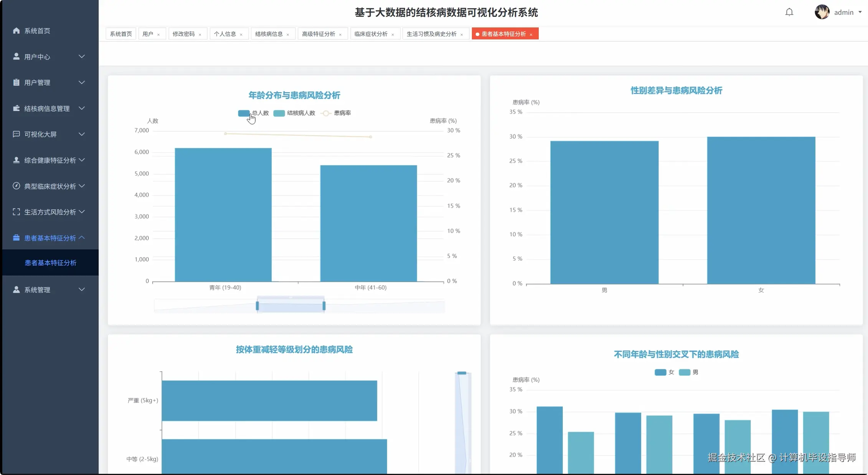Click the 男 bar in gender chart

point(604,212)
